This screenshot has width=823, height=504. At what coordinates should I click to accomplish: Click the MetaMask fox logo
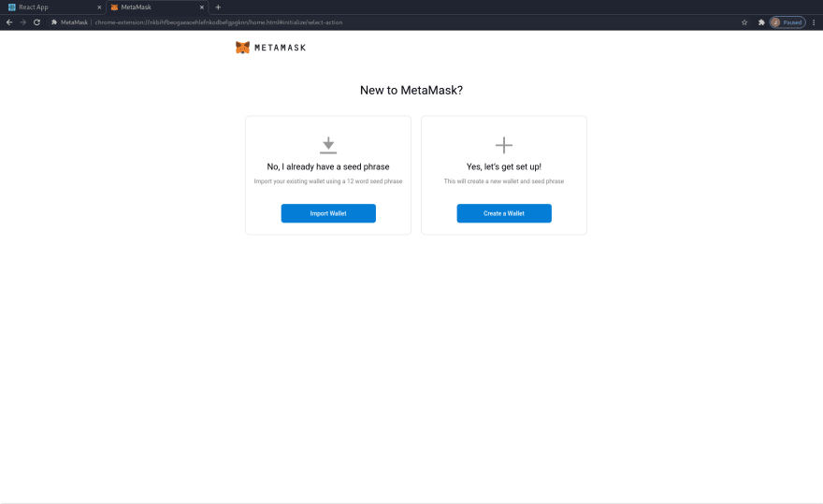pos(242,48)
